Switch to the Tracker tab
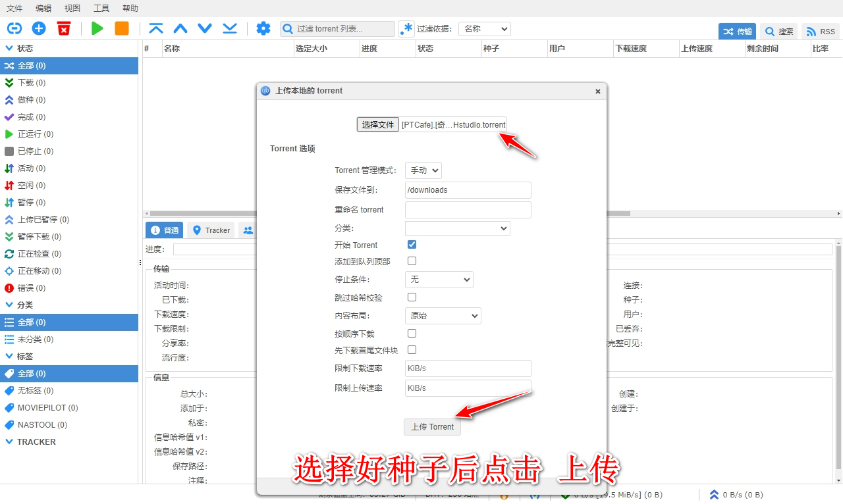 pyautogui.click(x=210, y=230)
